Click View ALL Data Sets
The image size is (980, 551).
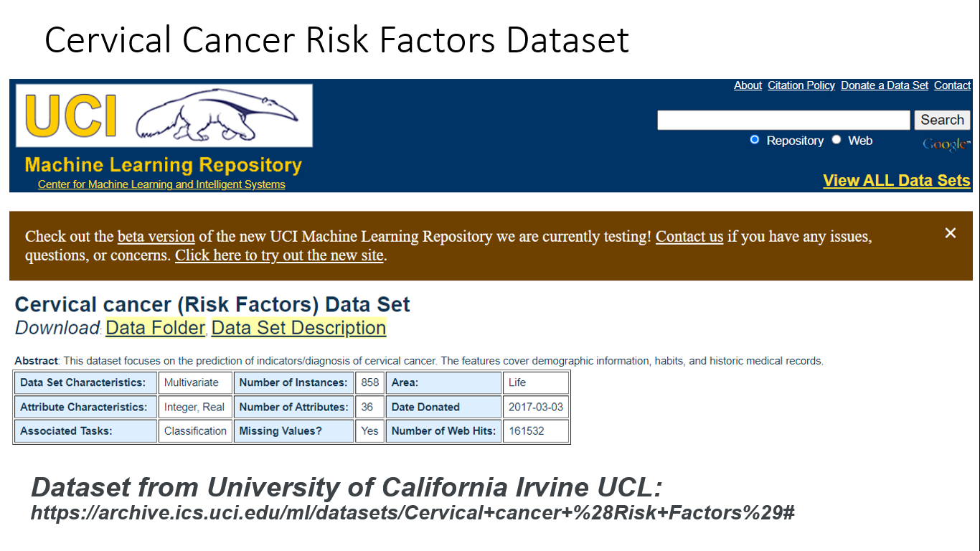pyautogui.click(x=896, y=180)
